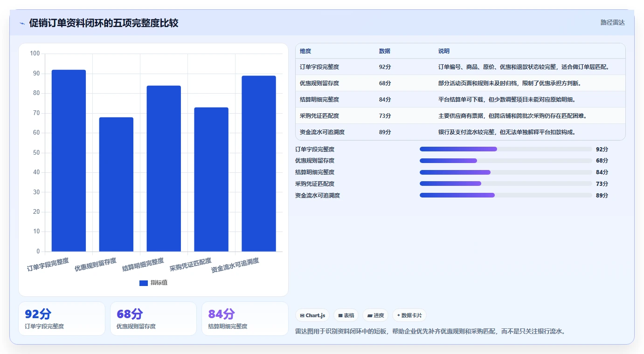Click the 92分 table cell
644x354 pixels.
click(x=385, y=67)
